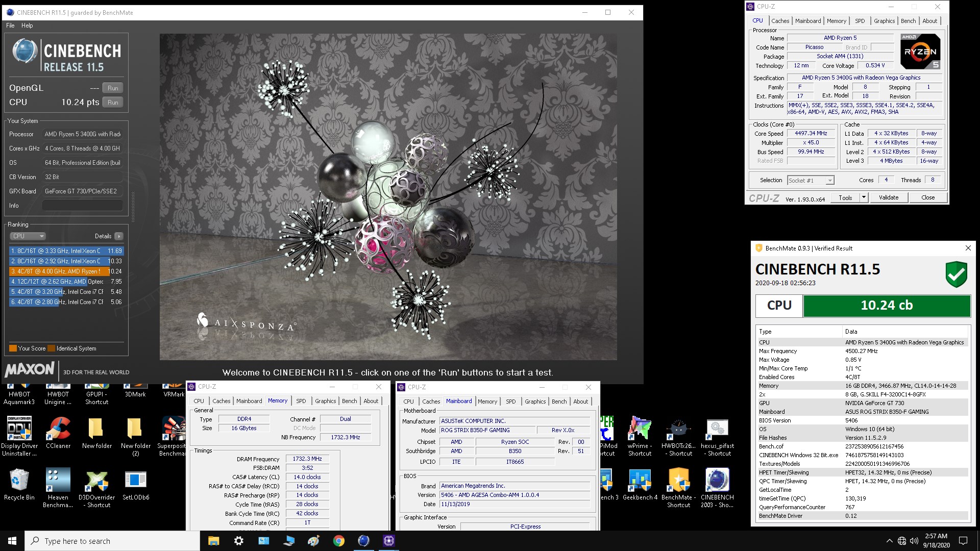The height and width of the screenshot is (551, 980).
Task: Show hidden system tray icons
Action: (x=890, y=541)
